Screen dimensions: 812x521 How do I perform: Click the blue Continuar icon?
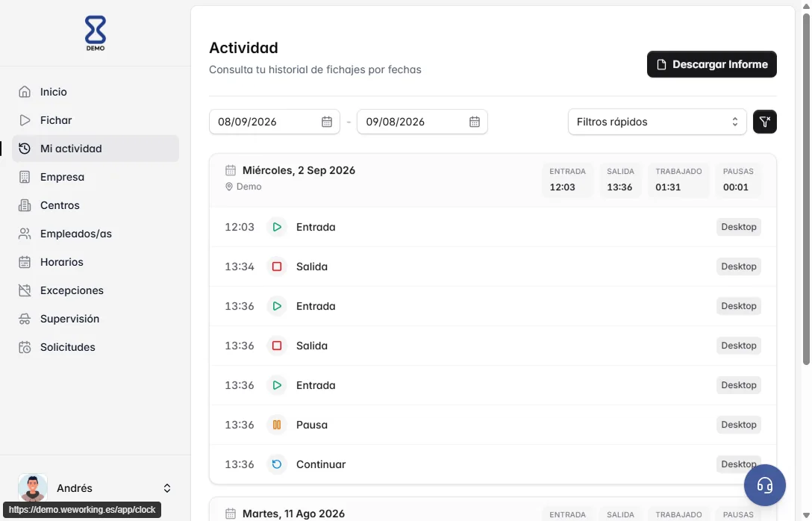click(x=277, y=464)
